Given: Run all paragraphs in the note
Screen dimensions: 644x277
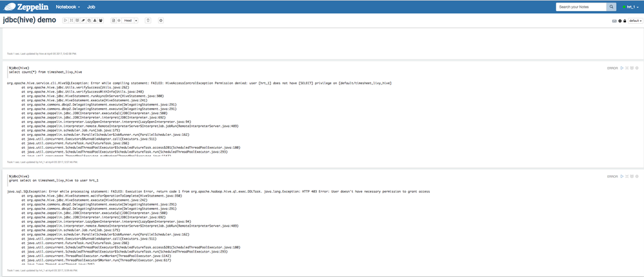Looking at the screenshot, I should [x=66, y=21].
